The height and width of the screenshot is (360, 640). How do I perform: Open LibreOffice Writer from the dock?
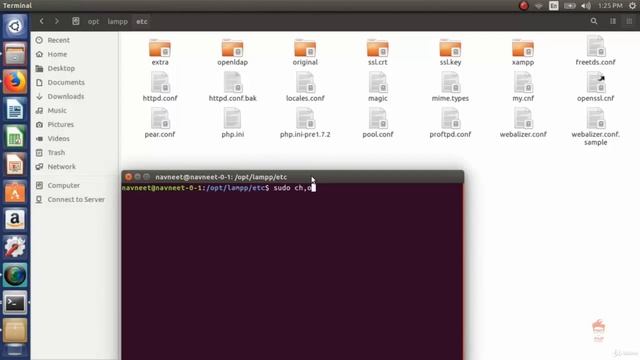tap(15, 109)
